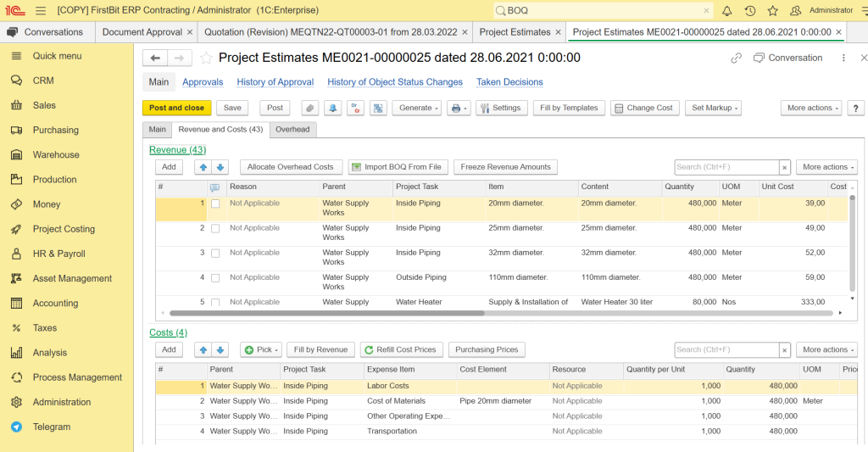Click the Administrator user icon
Screen dimensions: 868x452
click(795, 10)
